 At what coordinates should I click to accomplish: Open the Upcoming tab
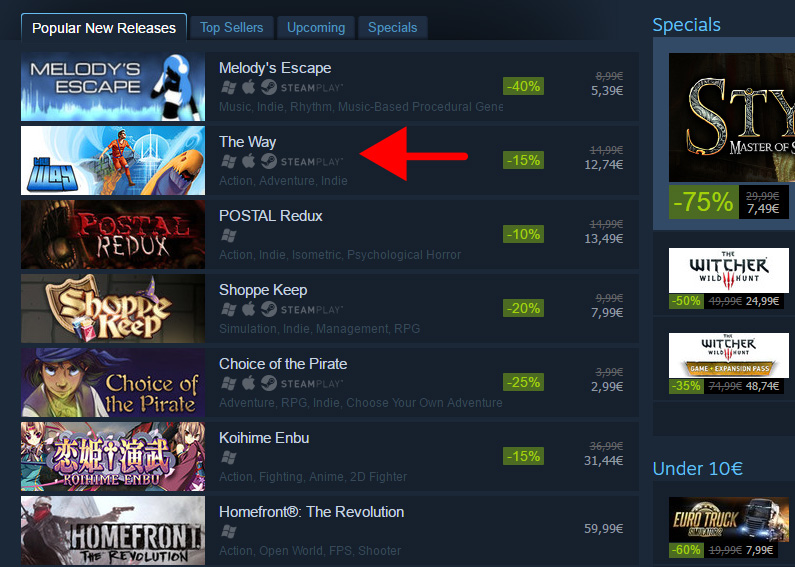click(x=316, y=27)
